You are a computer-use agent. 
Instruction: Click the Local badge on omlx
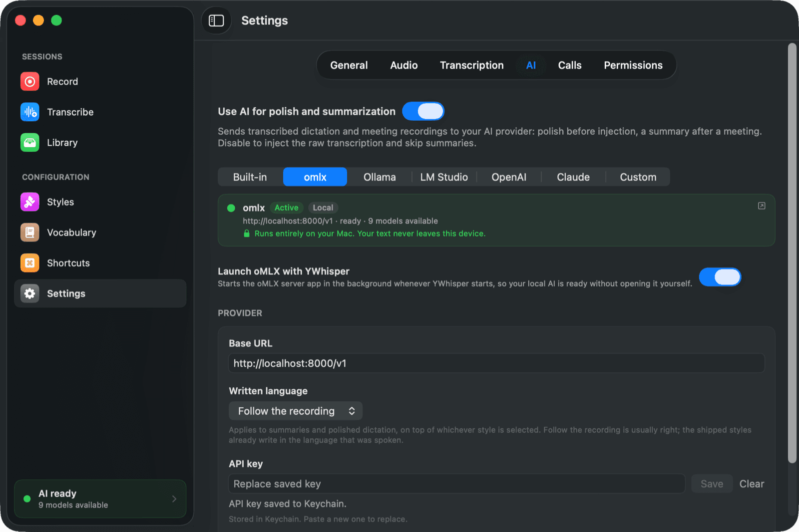tap(323, 208)
